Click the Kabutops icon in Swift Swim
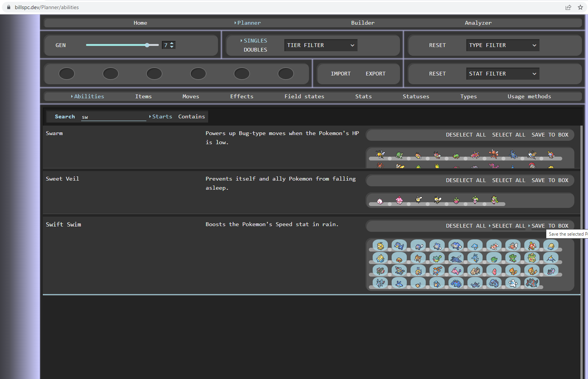This screenshot has height=379, width=588. (x=418, y=258)
